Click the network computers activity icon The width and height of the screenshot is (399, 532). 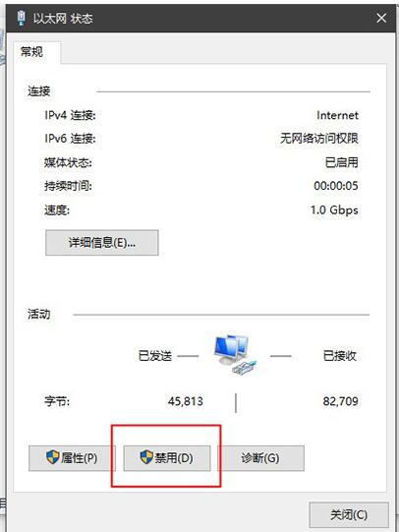235,355
